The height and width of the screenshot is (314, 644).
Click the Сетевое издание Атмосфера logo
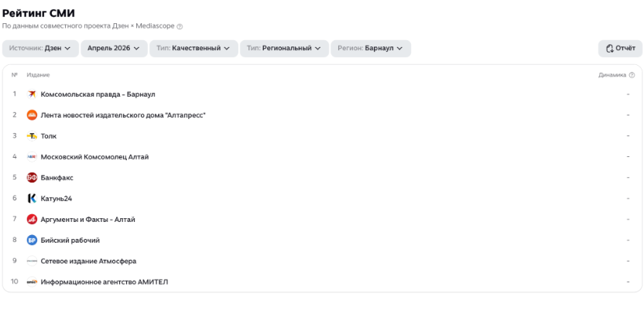pyautogui.click(x=32, y=261)
